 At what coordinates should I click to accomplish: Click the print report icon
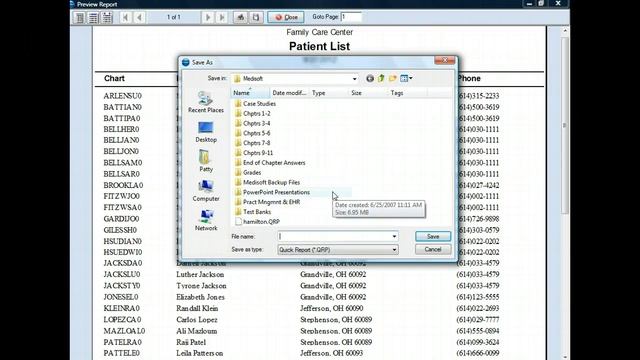240,18
